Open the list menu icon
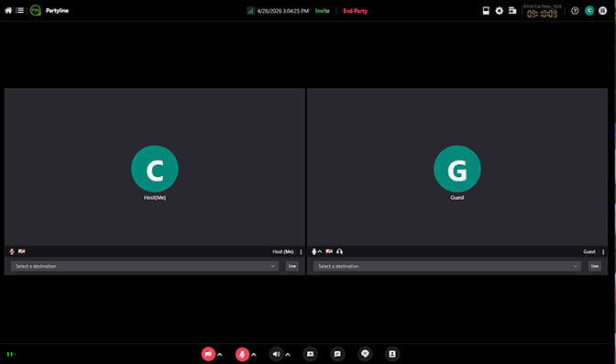Viewport: 616px width, 364px height. click(19, 11)
